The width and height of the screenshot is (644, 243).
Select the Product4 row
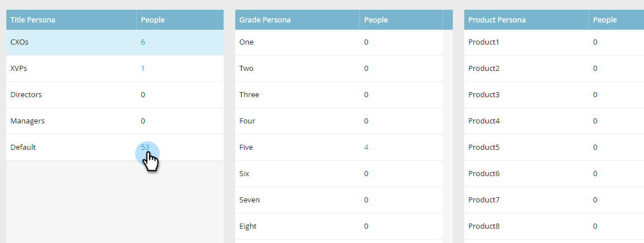tap(554, 121)
